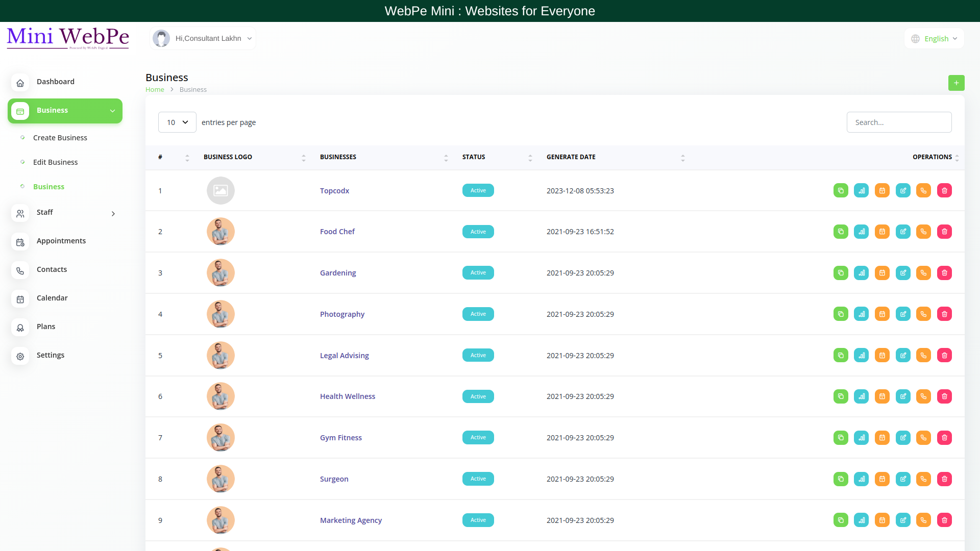Open the Consultant Lakhn user dropdown

point(203,38)
